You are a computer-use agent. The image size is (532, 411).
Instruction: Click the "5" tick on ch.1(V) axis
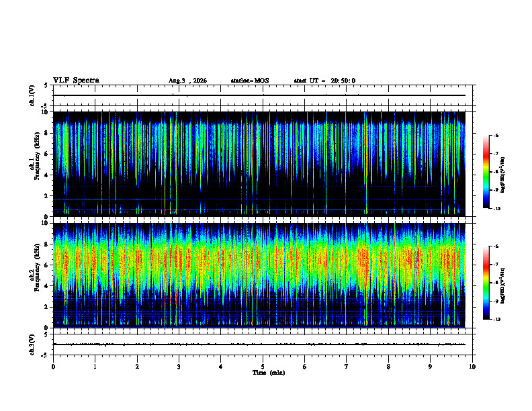(x=46, y=85)
